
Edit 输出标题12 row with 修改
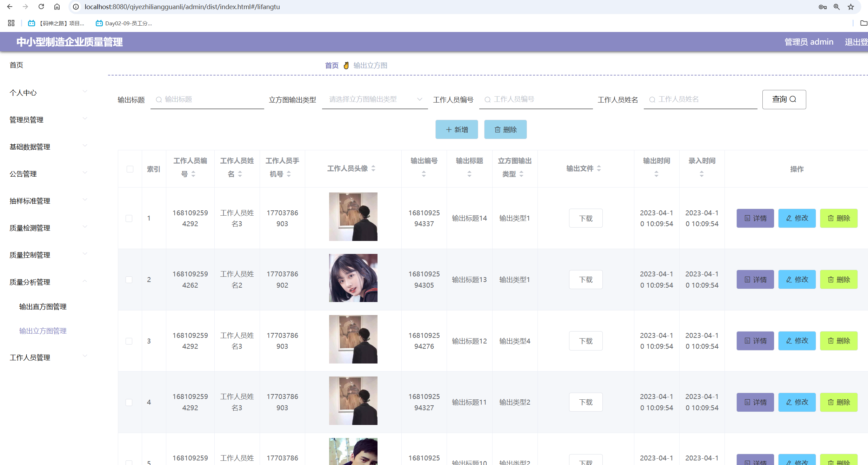pyautogui.click(x=797, y=341)
